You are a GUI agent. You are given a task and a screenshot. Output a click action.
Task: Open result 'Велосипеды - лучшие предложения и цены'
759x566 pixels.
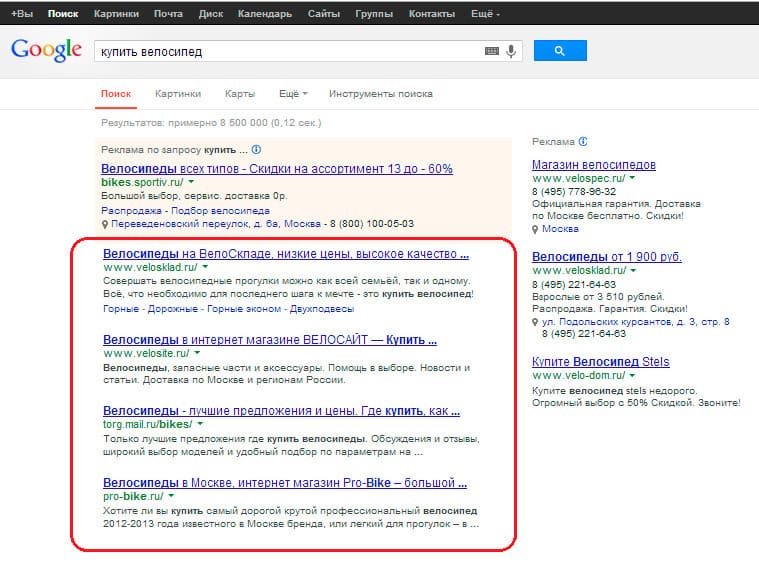click(281, 411)
